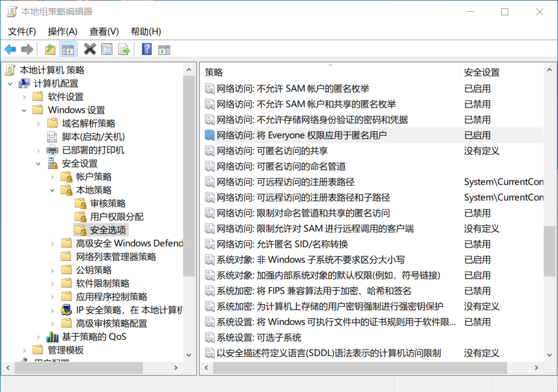Click the show/hide action pane toolbar icon

pyautogui.click(x=165, y=49)
